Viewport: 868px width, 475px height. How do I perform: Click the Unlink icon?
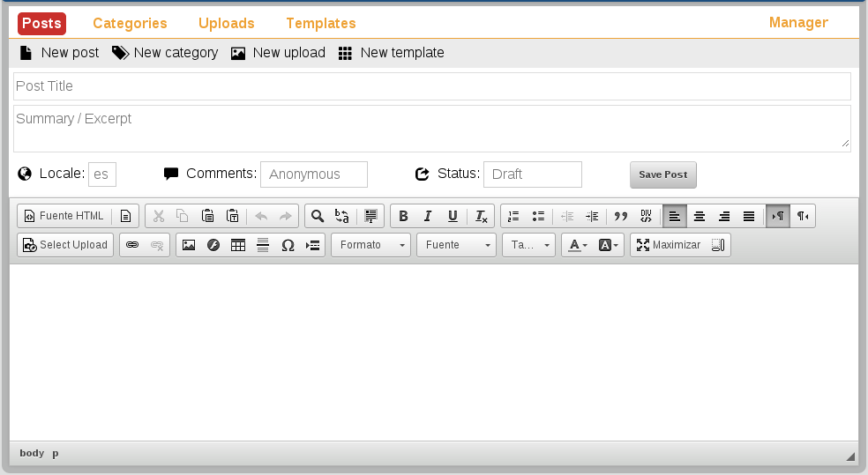pos(157,245)
